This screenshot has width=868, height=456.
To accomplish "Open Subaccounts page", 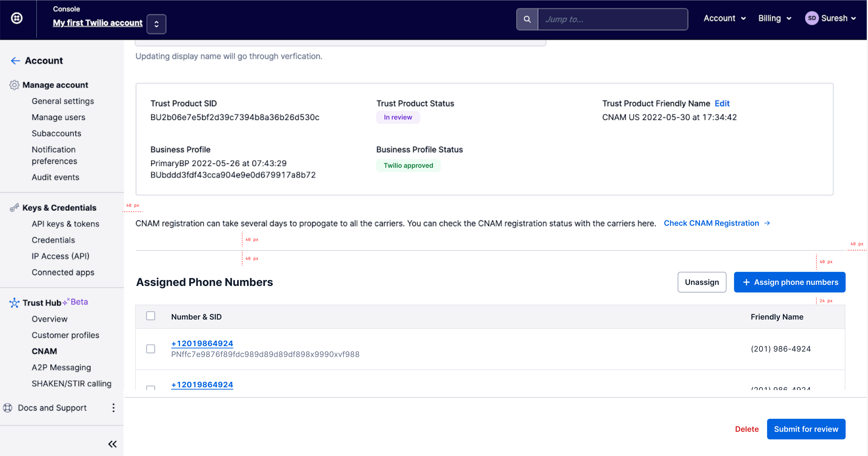I will (x=56, y=134).
